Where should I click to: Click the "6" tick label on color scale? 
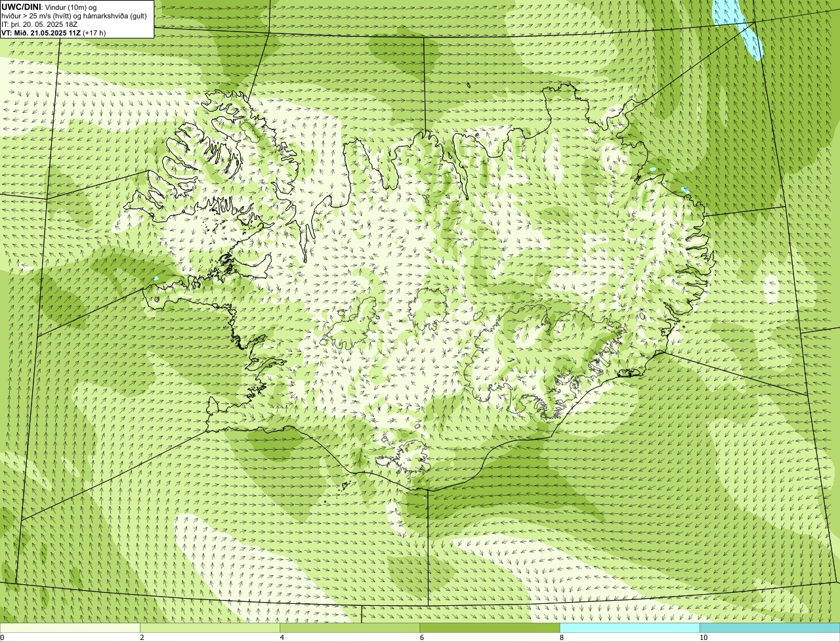pos(422,637)
